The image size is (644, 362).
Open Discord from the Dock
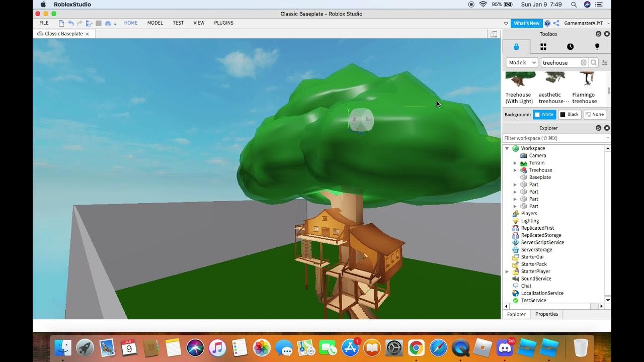pyautogui.click(x=505, y=347)
